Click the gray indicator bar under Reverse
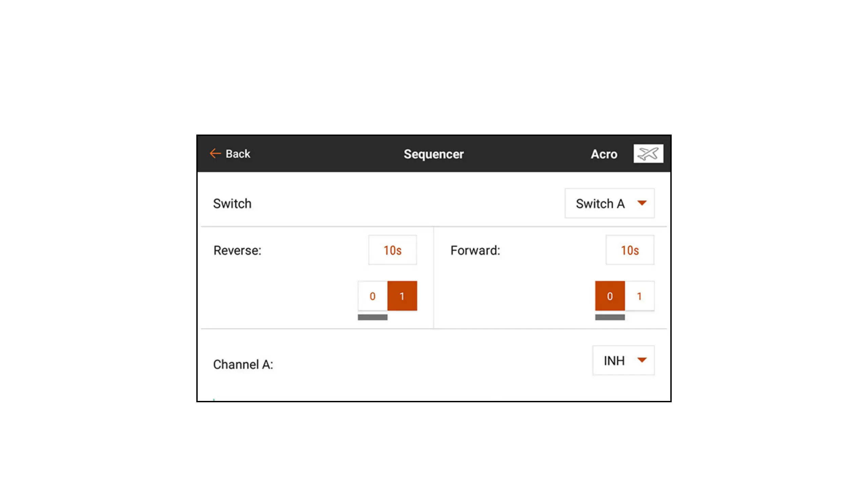The image size is (868, 488). 372,317
